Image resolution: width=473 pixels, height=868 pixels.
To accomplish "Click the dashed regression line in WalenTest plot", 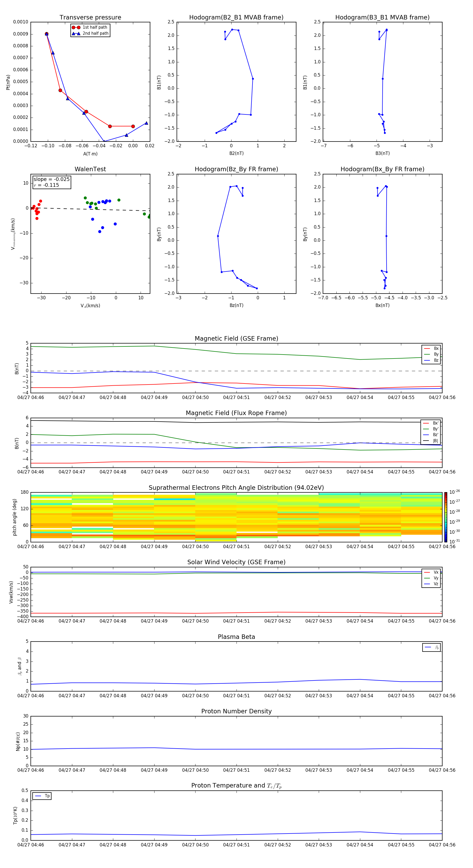I will pyautogui.click(x=90, y=209).
